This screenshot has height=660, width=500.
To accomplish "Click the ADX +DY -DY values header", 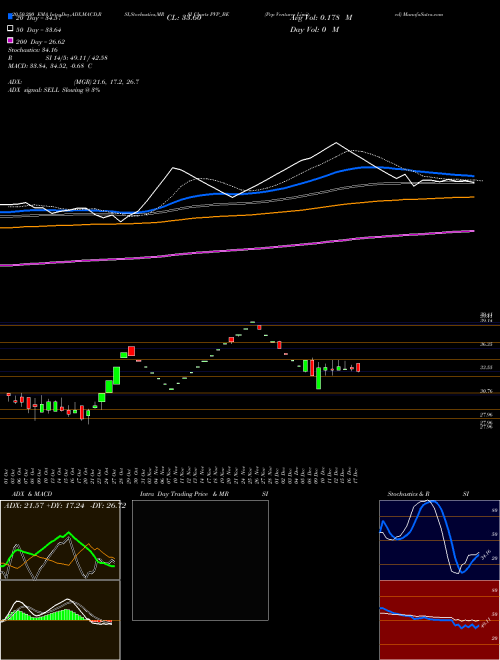I will 65,506.
